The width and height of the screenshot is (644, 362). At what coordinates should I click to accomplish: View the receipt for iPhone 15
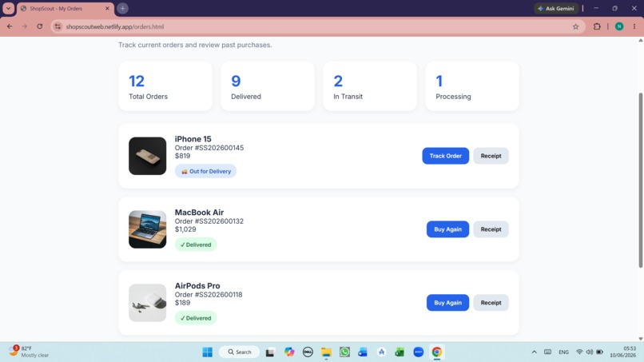(x=491, y=156)
